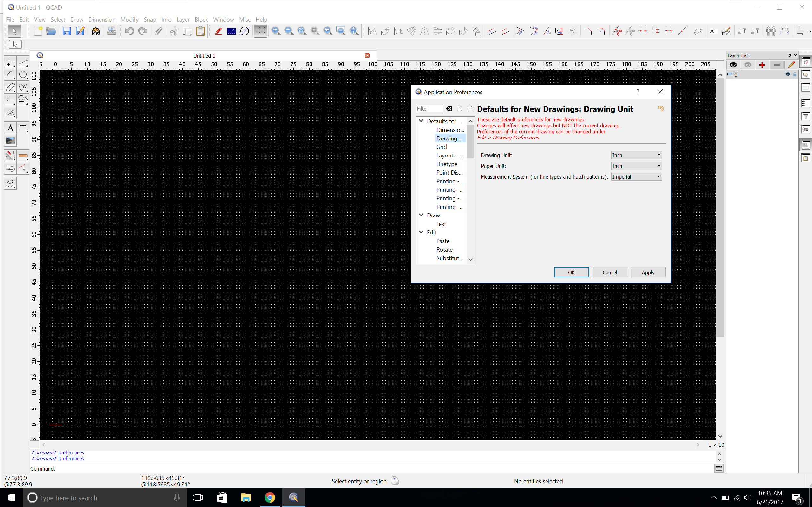This screenshot has width=812, height=507.
Task: Open the Drawing Unit dropdown
Action: [x=636, y=155]
